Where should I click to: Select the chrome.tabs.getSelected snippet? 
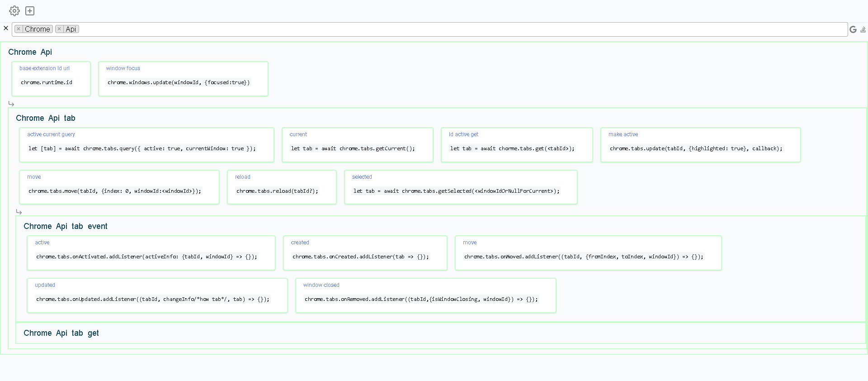pyautogui.click(x=457, y=191)
